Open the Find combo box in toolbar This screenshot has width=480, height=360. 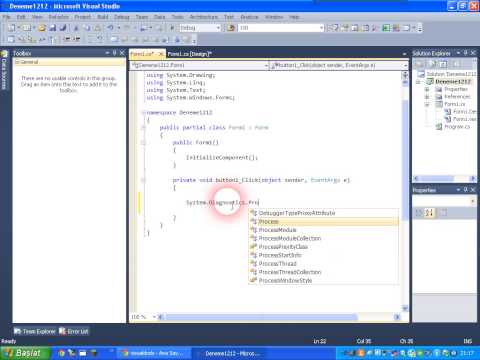pyautogui.click(x=321, y=28)
